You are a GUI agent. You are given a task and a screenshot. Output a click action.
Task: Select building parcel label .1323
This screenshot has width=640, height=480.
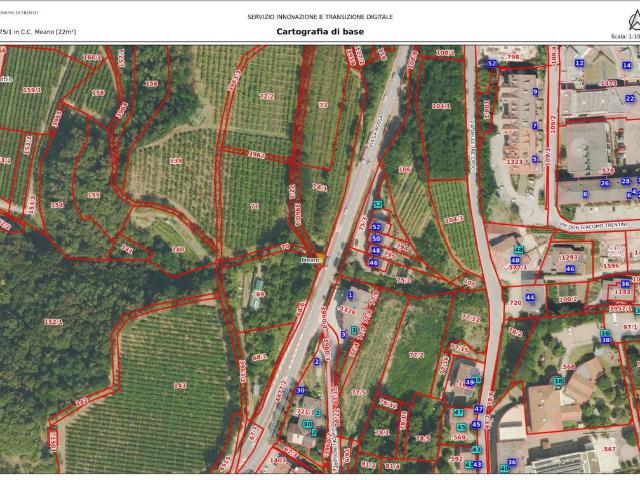[x=513, y=162]
